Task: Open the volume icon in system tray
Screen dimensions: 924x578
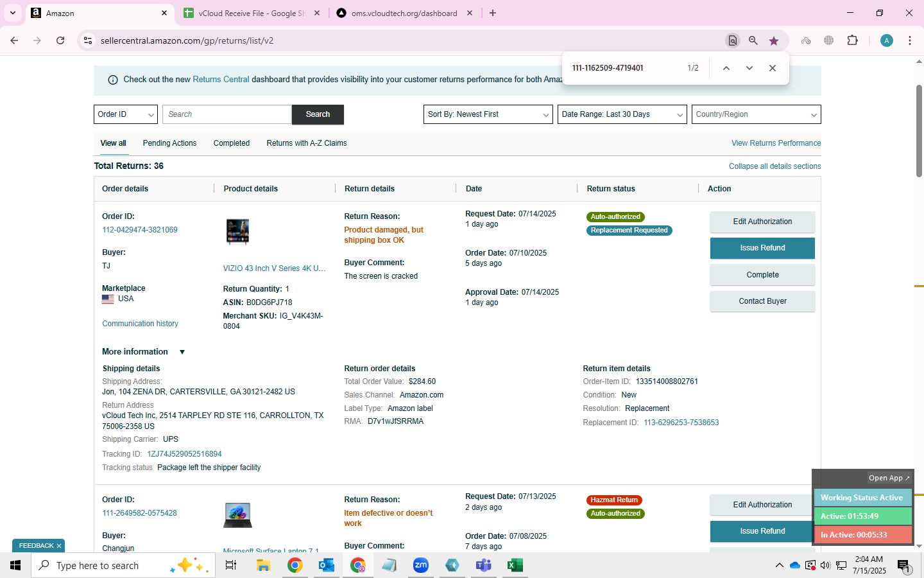Action: click(825, 565)
